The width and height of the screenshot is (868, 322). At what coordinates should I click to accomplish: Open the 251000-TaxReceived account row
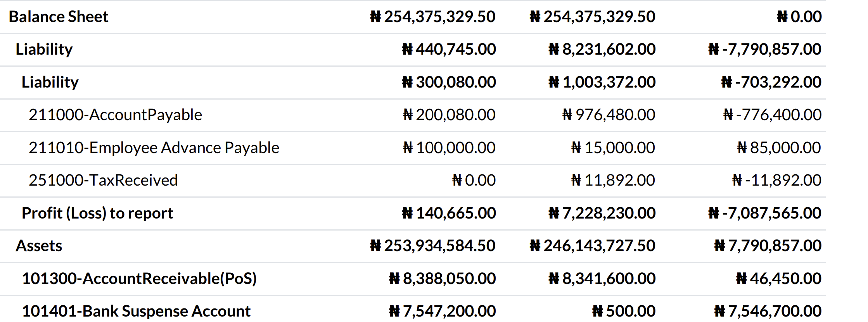(103, 180)
